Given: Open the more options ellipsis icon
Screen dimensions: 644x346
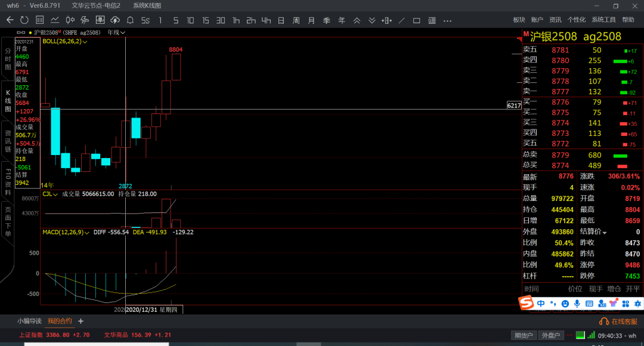Looking at the screenshot, I should tap(447, 20).
